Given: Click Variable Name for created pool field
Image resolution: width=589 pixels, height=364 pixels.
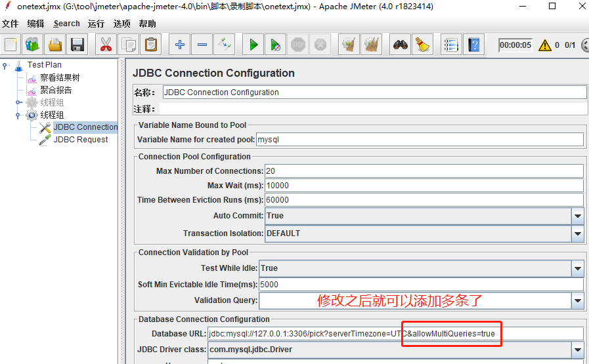Looking at the screenshot, I should click(420, 140).
